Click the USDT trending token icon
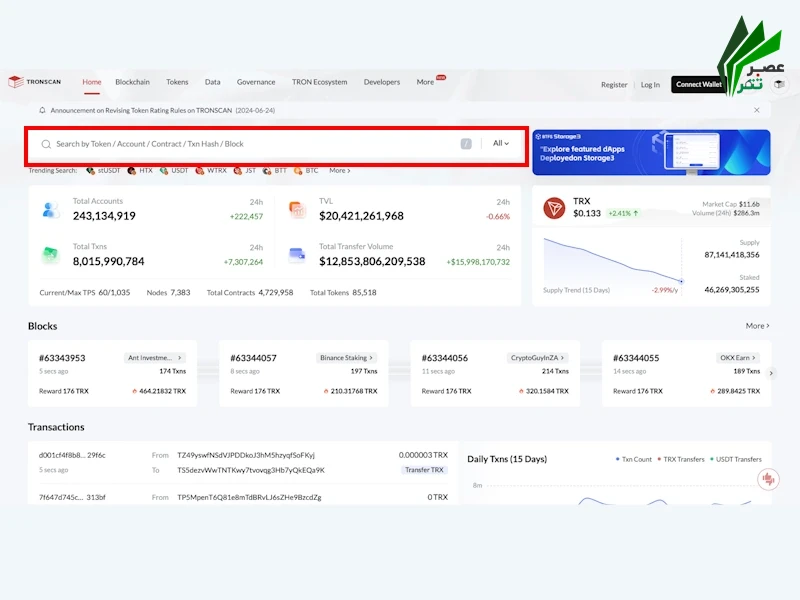This screenshot has width=800, height=600. click(164, 170)
